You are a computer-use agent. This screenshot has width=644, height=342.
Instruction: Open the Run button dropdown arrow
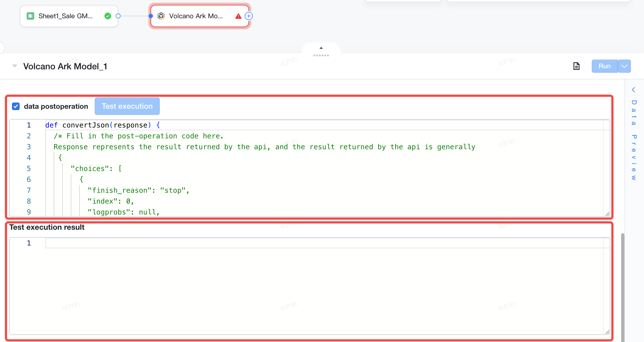(x=624, y=66)
